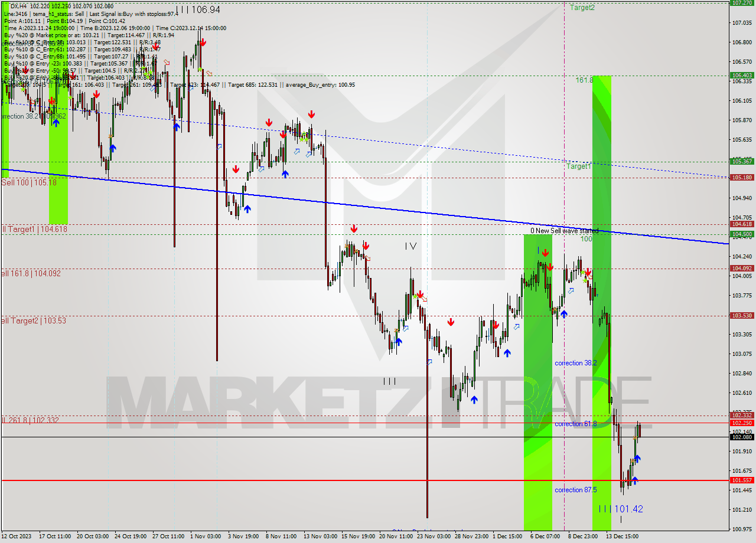Click the green 104.500 price label
The image size is (756, 543).
point(742,234)
